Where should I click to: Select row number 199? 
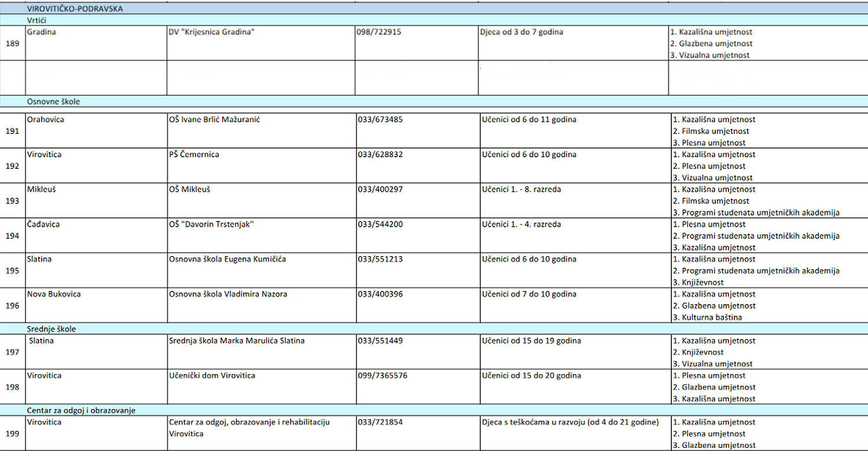point(12,433)
